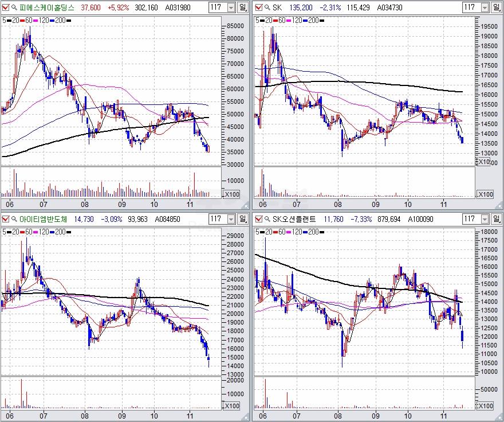Select the SK오션플랜트 stock name label
The image size is (504, 422).
(296, 218)
